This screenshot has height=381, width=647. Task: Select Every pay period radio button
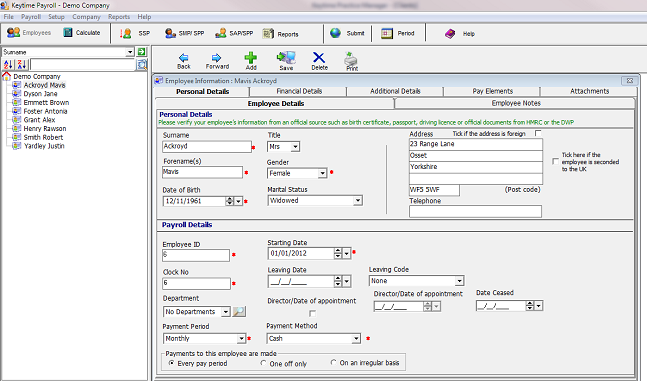click(x=171, y=363)
